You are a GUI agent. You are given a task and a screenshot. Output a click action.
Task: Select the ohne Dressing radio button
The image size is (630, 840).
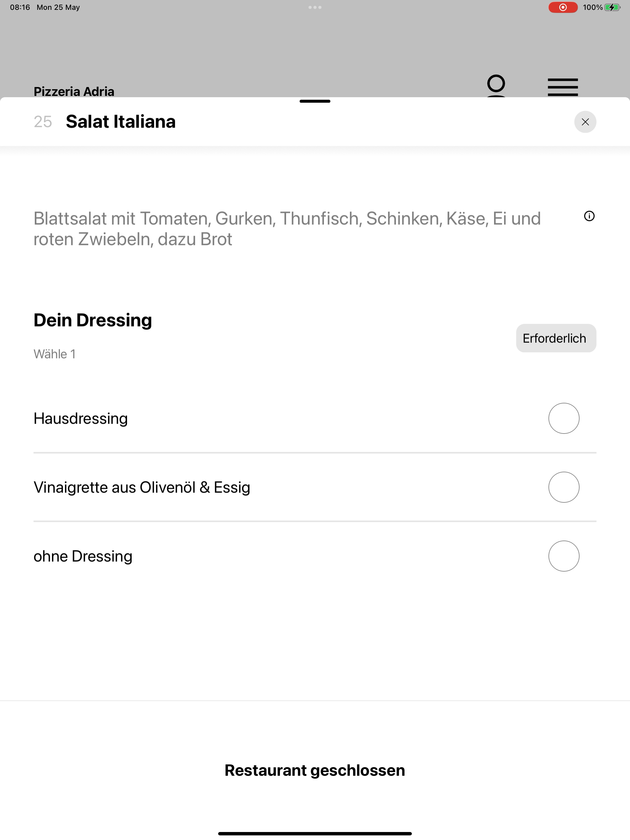(564, 556)
